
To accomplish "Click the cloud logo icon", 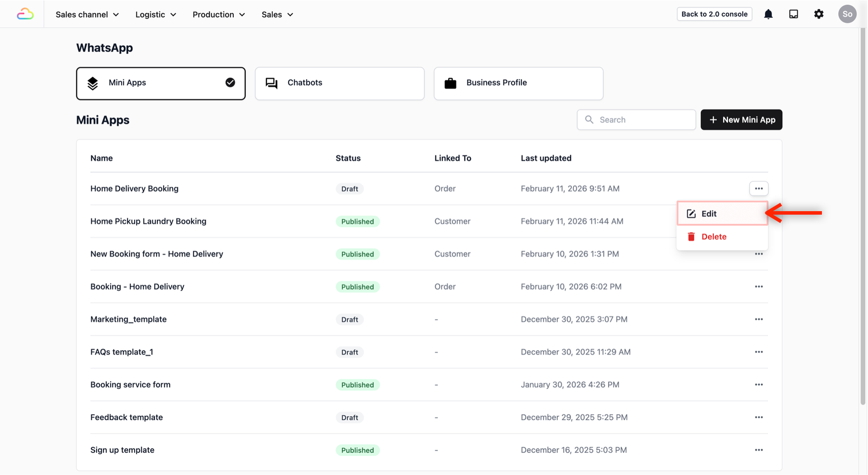I will 25,14.
